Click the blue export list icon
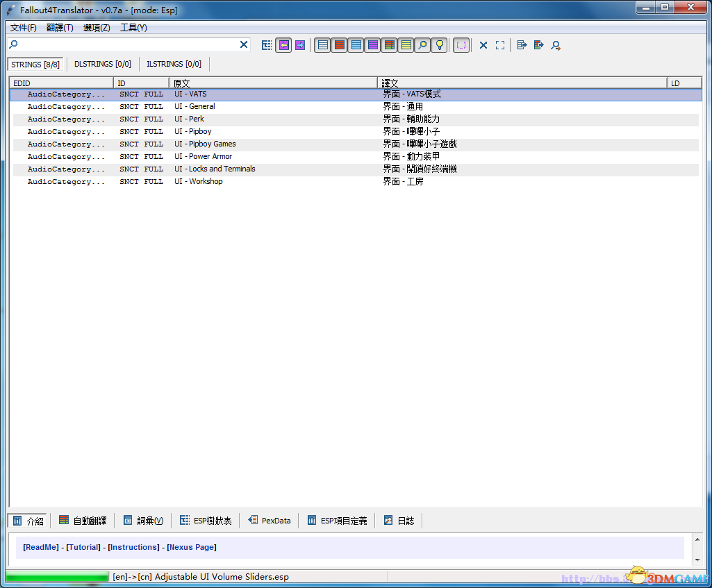Viewport: 712px width, 588px height. 522,45
